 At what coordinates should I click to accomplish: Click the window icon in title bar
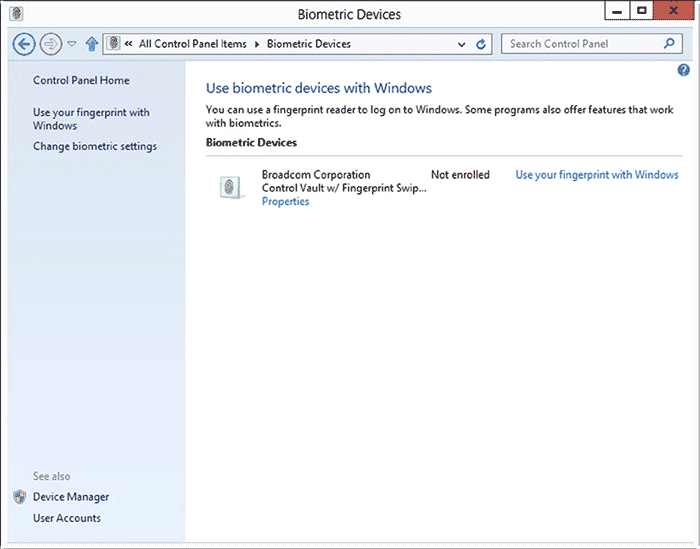pyautogui.click(x=13, y=14)
